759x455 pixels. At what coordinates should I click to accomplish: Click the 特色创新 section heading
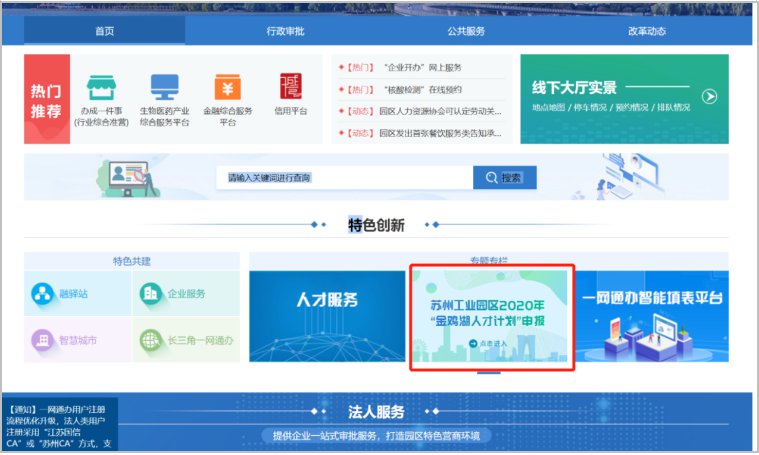tap(376, 225)
